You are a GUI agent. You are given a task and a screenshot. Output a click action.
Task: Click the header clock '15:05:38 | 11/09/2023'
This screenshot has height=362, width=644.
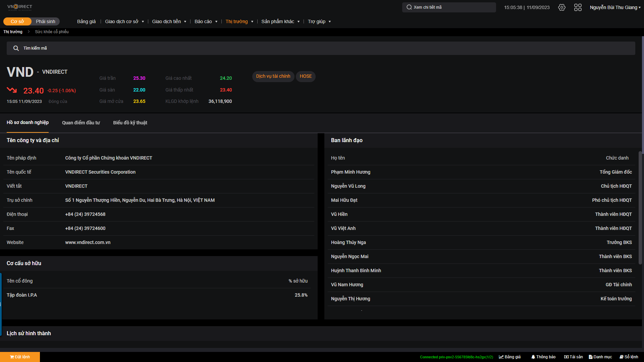[x=527, y=7]
